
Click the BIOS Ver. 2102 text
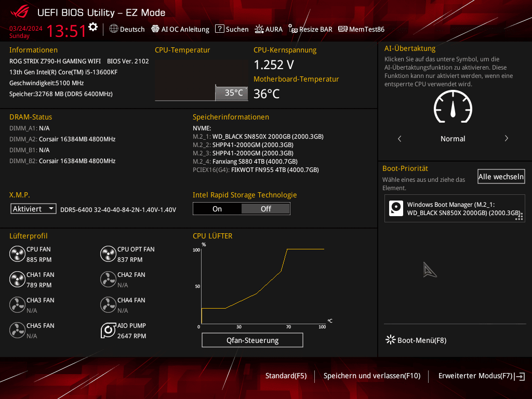(x=128, y=61)
